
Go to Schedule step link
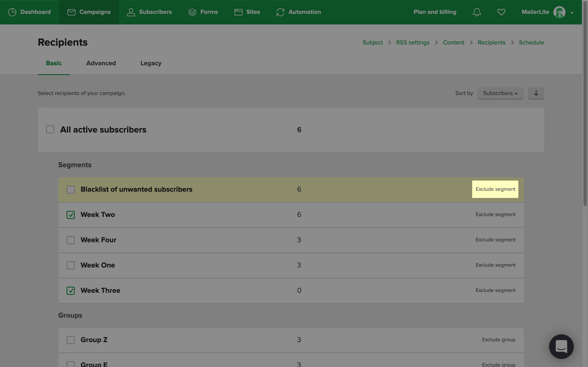531,42
